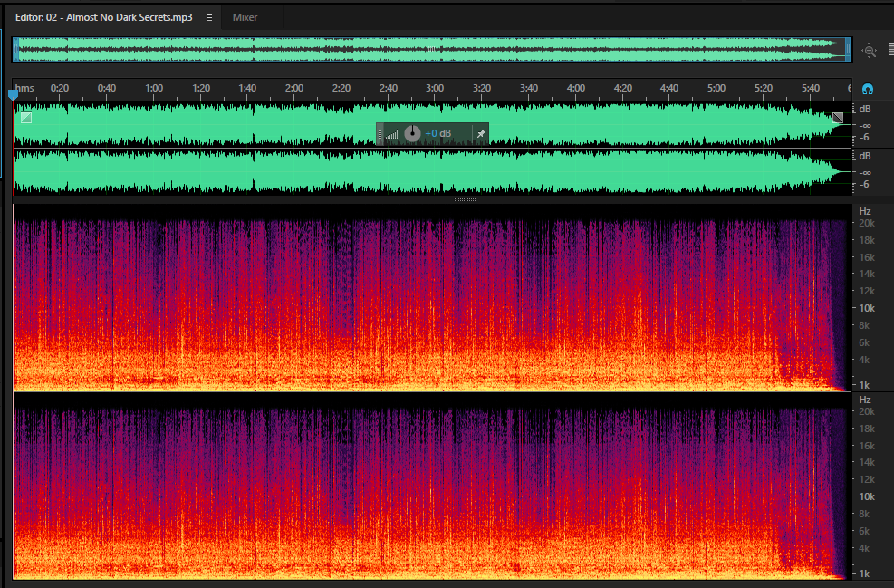894x588 pixels.
Task: Click the 0:40 mark on the time ruler
Action: [107, 88]
